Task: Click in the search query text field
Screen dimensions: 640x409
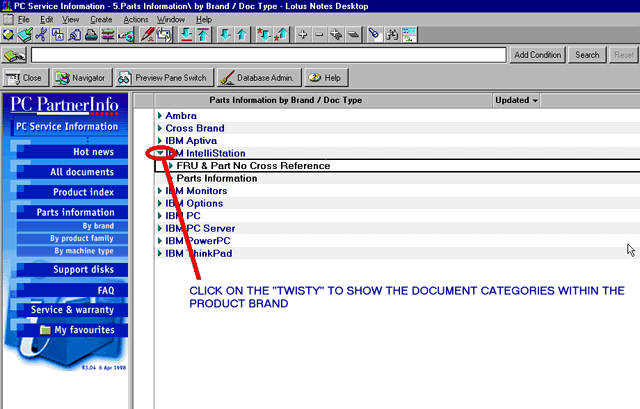Action: point(268,55)
